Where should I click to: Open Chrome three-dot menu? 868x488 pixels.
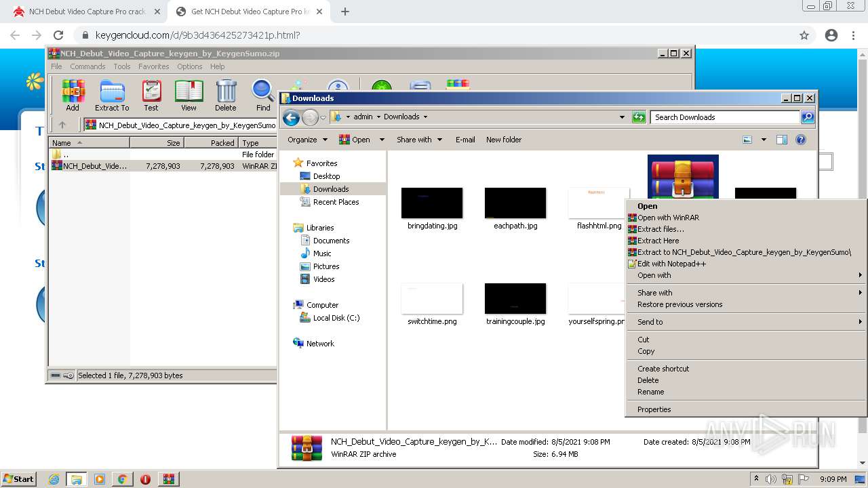point(854,35)
